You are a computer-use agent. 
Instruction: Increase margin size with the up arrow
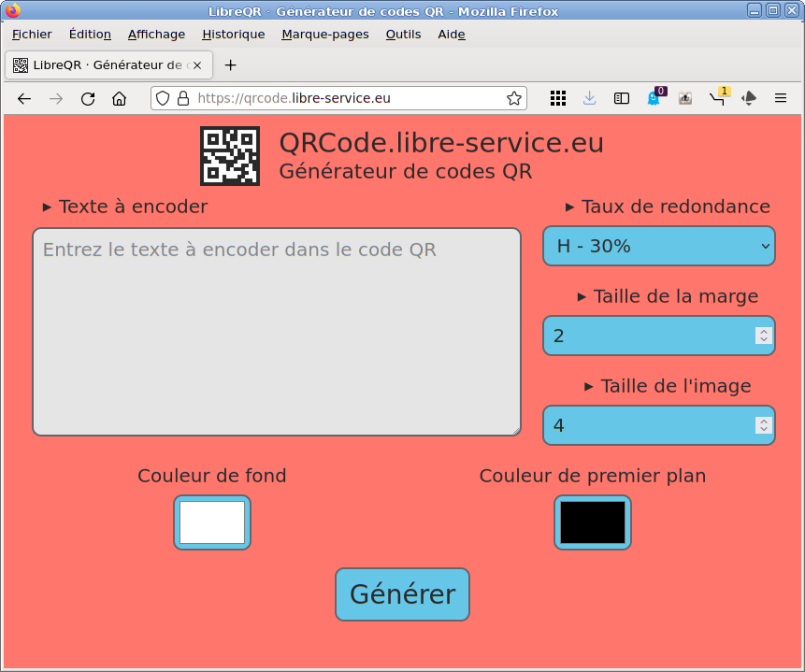click(x=764, y=332)
